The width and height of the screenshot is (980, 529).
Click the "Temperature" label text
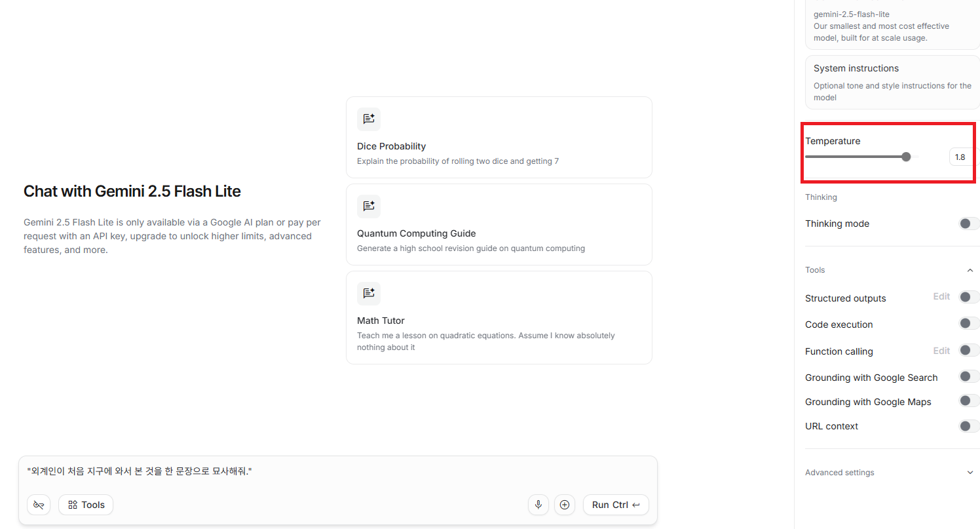click(833, 141)
